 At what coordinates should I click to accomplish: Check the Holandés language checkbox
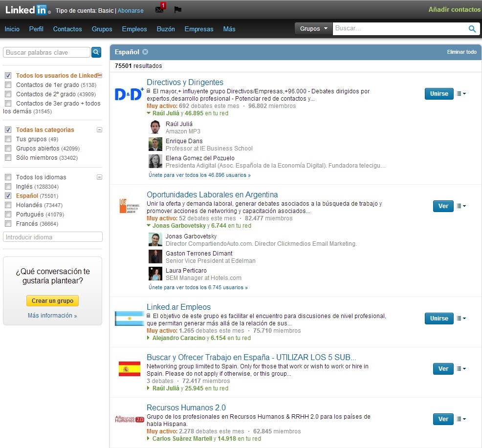pos(8,205)
